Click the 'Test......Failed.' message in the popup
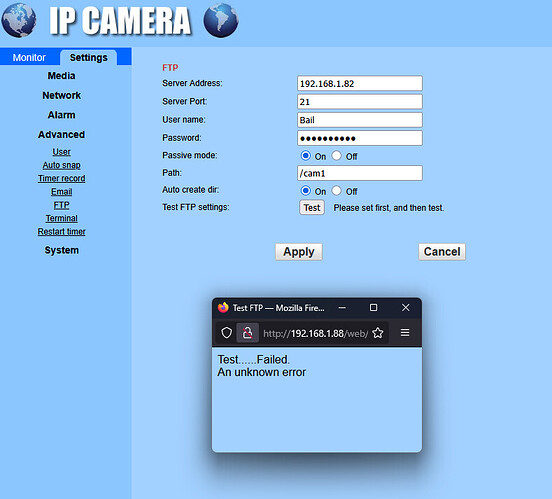Screen dimensions: 552x499 (253, 360)
